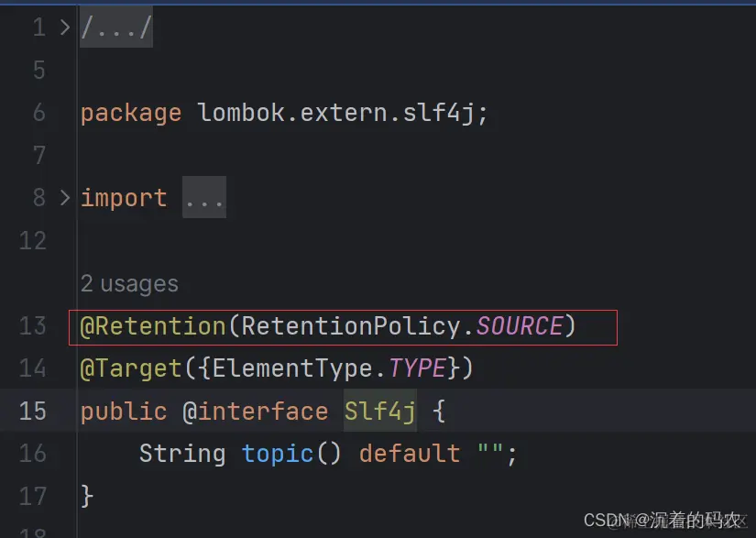This screenshot has width=756, height=538.
Task: Click the folded '/.../' comment placeholder
Action: 116,27
